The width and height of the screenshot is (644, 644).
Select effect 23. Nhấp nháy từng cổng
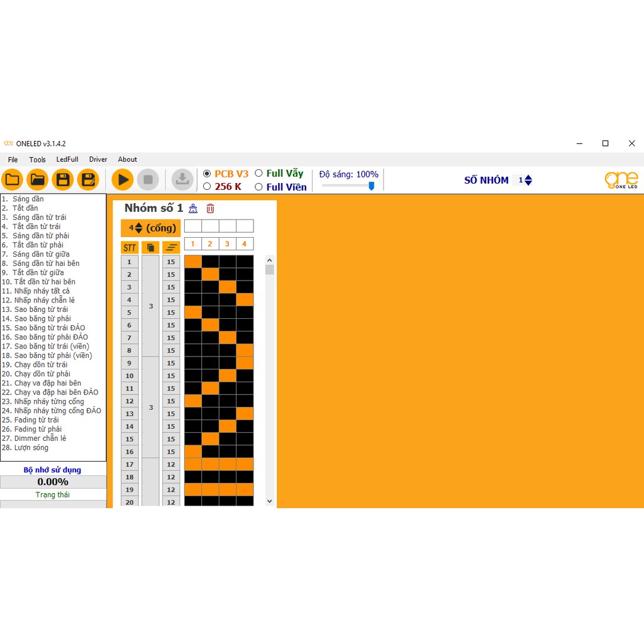43,402
